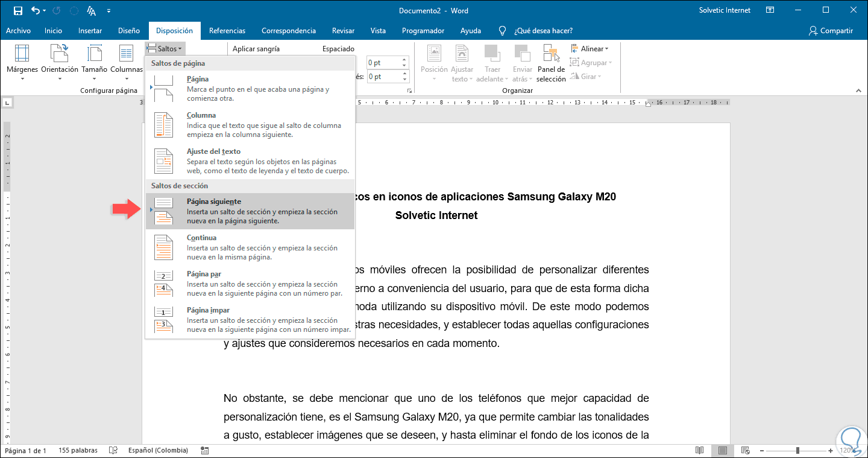Open the Panel de selección

(x=551, y=63)
